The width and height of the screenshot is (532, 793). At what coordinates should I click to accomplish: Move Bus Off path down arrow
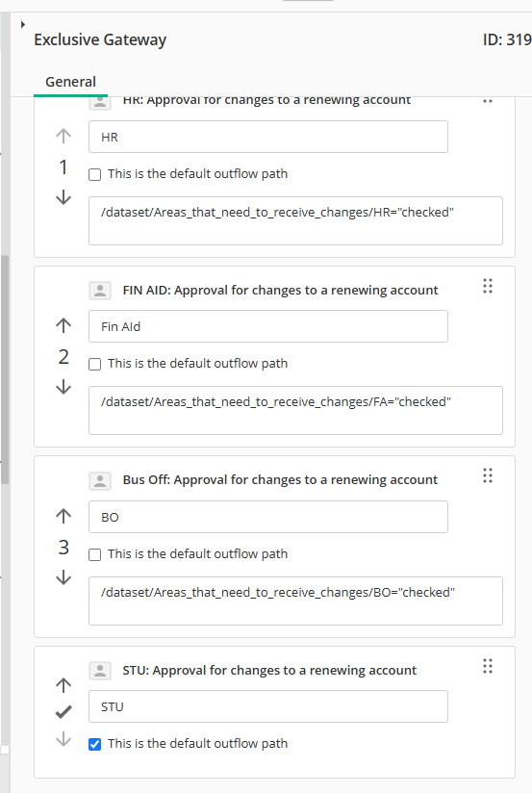pyautogui.click(x=63, y=577)
